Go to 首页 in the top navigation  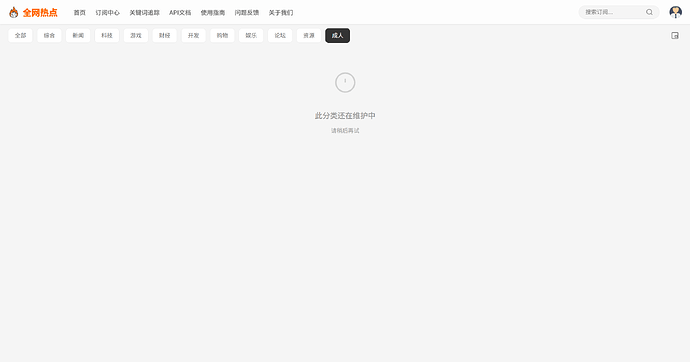(80, 13)
